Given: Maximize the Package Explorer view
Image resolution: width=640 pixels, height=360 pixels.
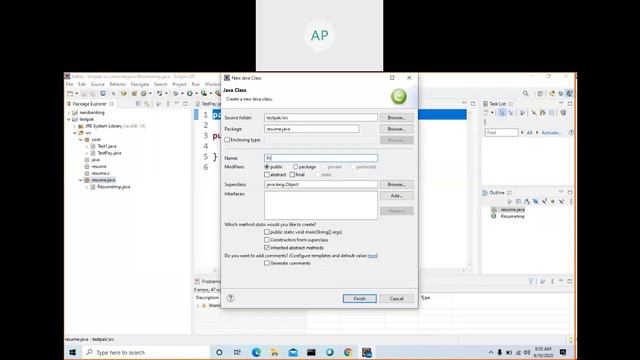Looking at the screenshot, I should coord(185,104).
